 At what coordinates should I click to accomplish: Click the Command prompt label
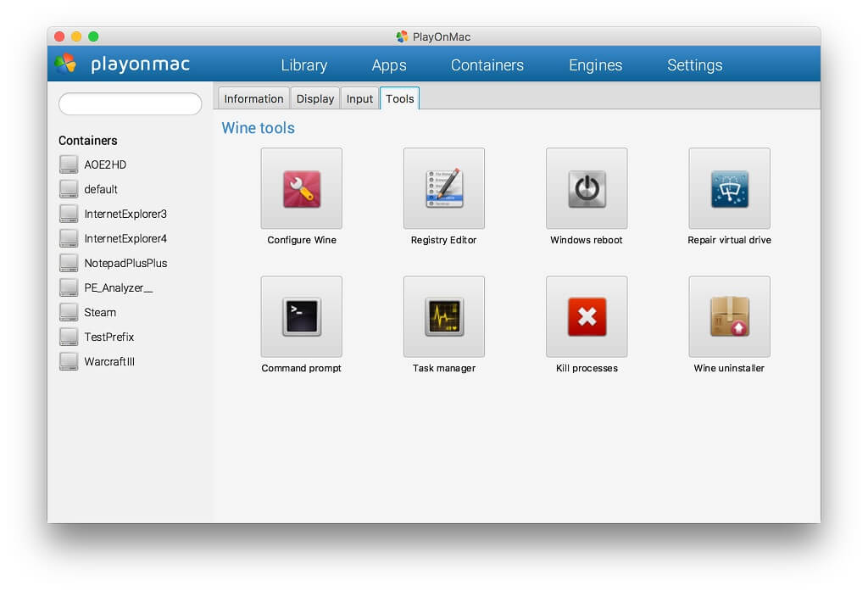click(301, 368)
